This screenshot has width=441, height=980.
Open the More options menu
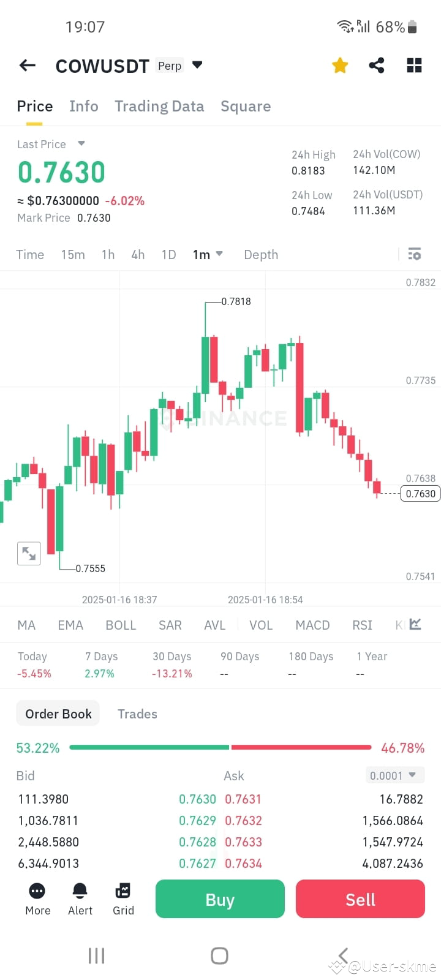pos(37,899)
